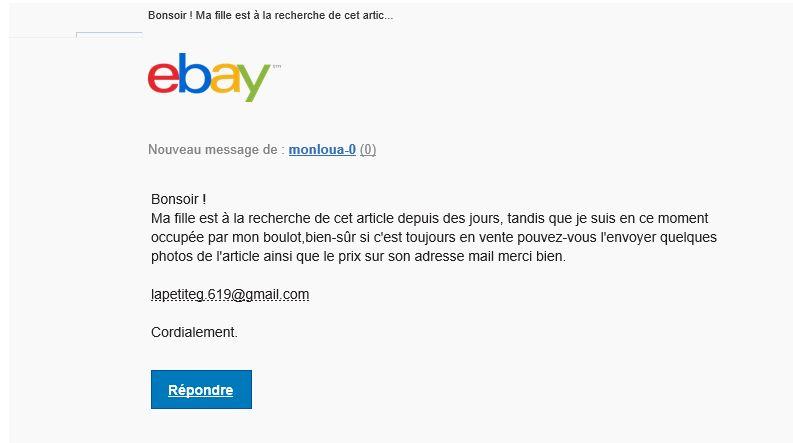This screenshot has width=793, height=443.
Task: Click the blue Répondre button
Action: coord(201,389)
